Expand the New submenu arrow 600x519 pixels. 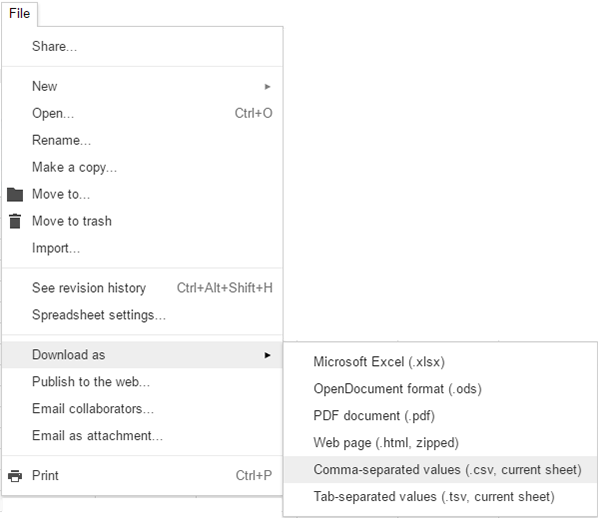coord(267,87)
